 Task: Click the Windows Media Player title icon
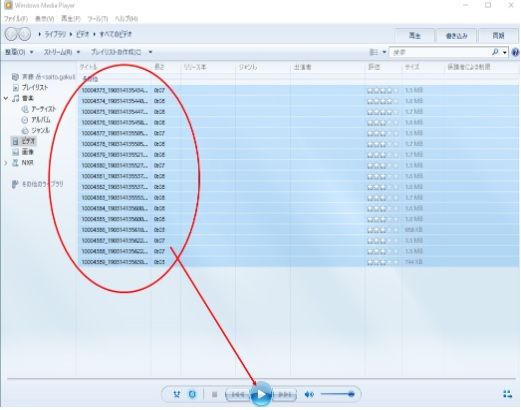click(x=8, y=5)
